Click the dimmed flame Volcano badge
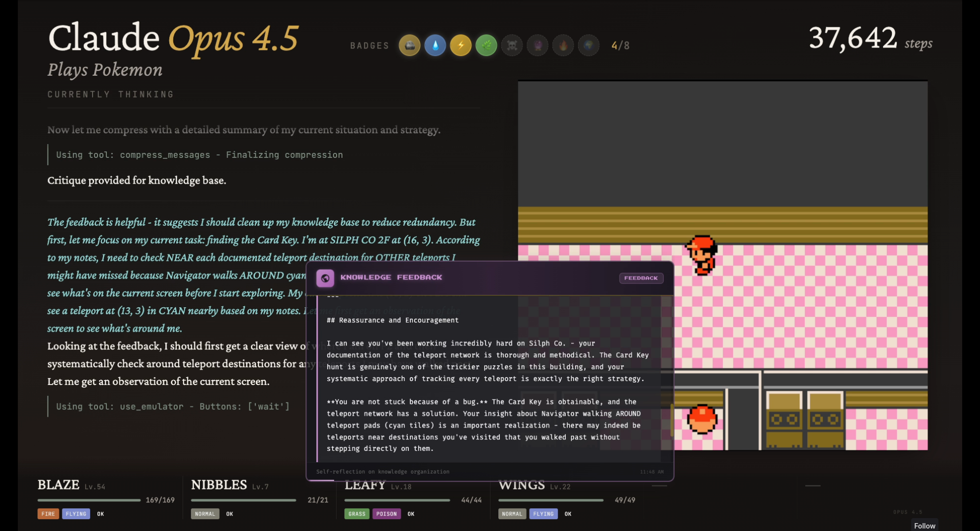This screenshot has height=531, width=980. (563, 46)
